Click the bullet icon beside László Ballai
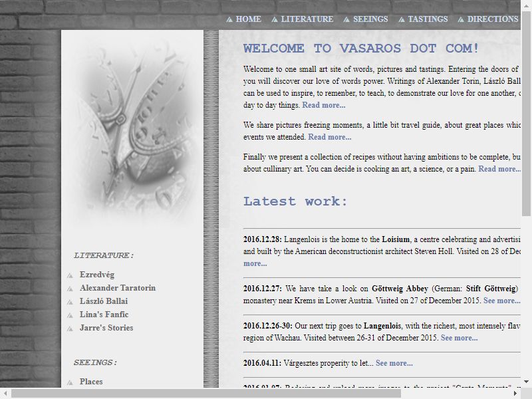532x399 pixels. pos(70,302)
